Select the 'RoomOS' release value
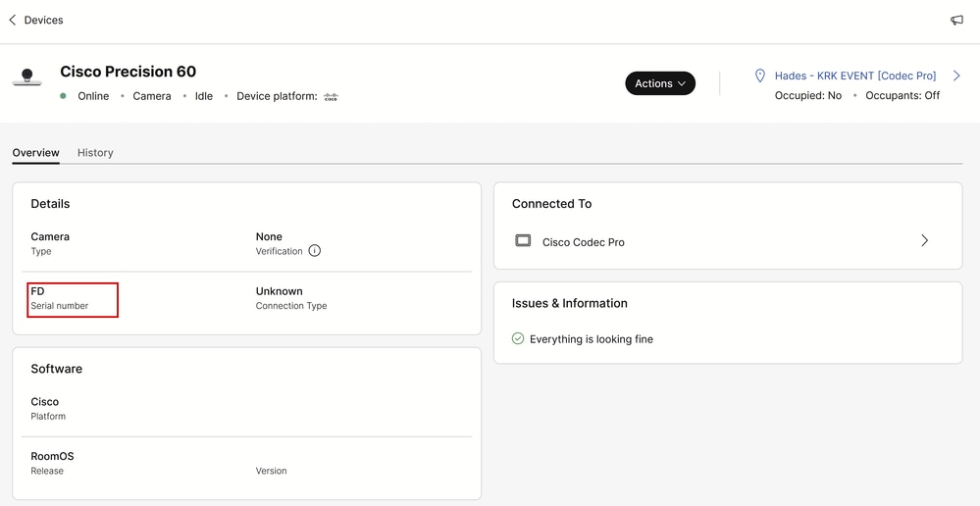Viewport: 980px width, 506px height. click(52, 456)
